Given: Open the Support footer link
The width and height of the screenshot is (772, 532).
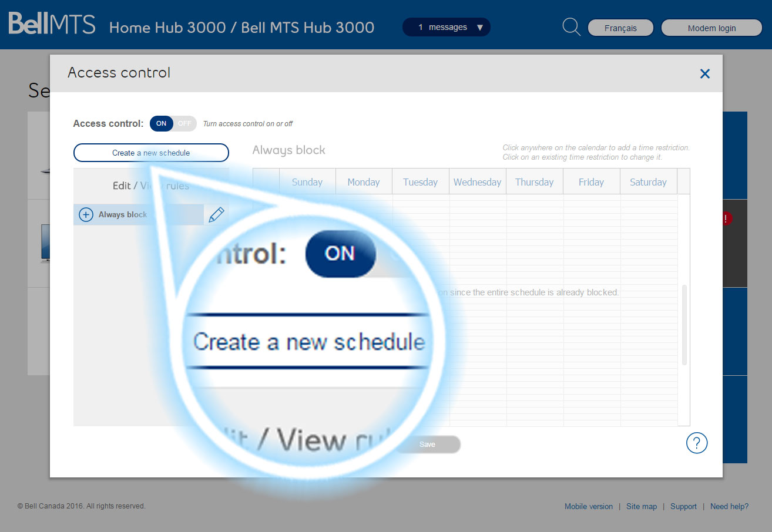Looking at the screenshot, I should click(x=683, y=507).
